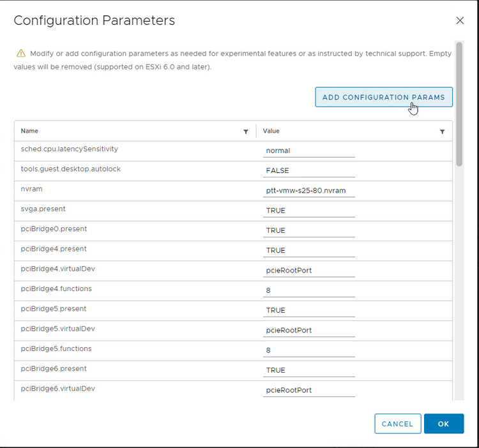Click the Name column filter icon

246,131
